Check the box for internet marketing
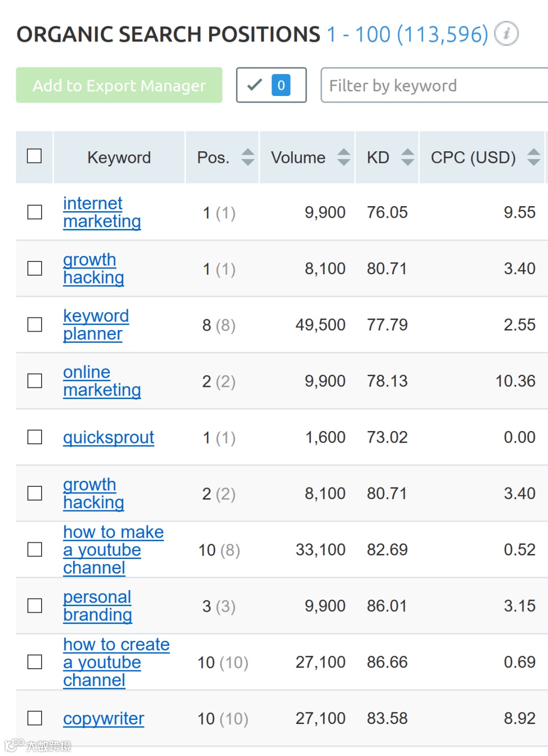This screenshot has height=756, width=548. click(35, 212)
